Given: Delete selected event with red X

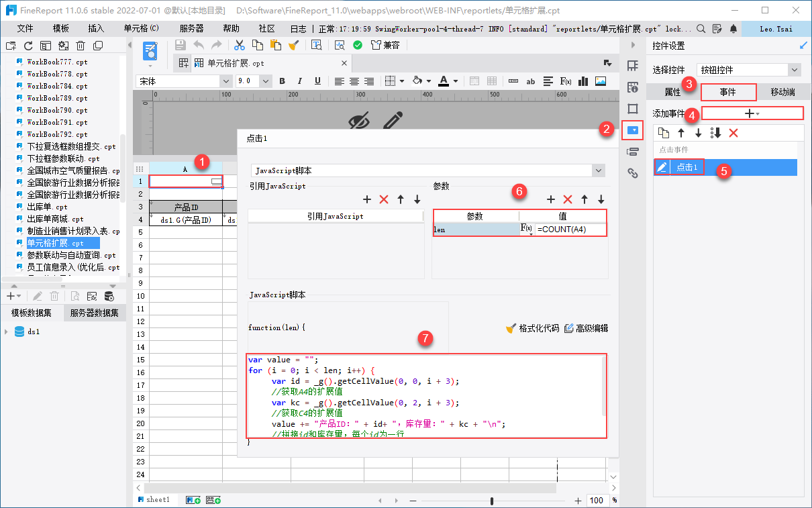Looking at the screenshot, I should (733, 133).
